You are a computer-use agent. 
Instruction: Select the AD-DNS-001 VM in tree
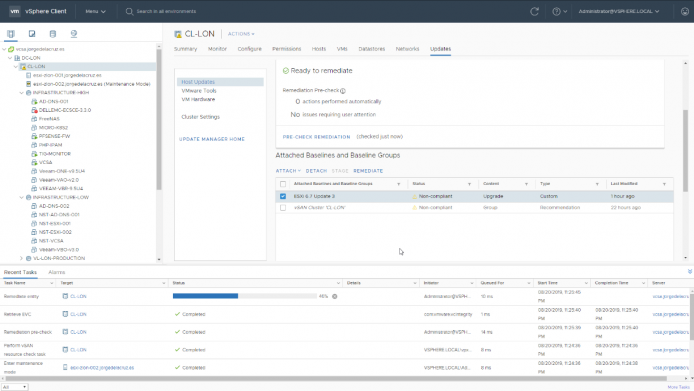(x=53, y=101)
